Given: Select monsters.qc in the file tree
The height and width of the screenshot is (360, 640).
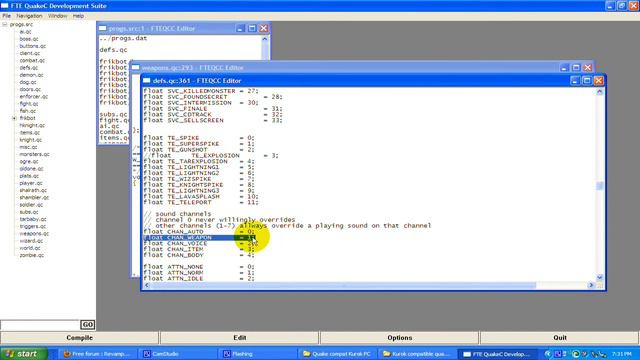Looking at the screenshot, I should click(34, 154).
